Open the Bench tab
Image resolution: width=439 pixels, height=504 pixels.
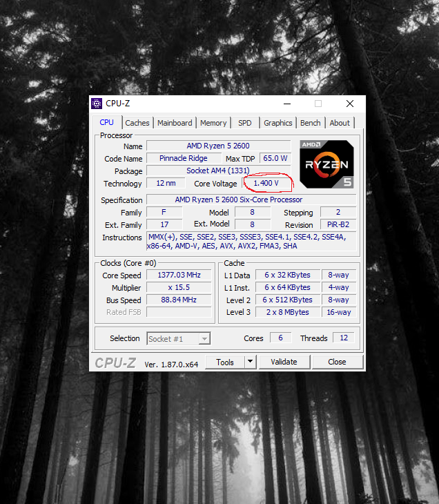coord(311,123)
